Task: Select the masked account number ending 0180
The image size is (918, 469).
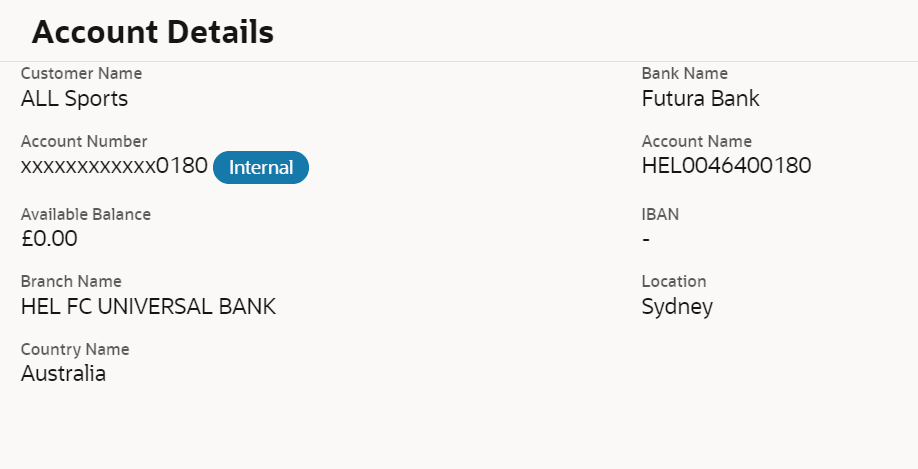Action: point(114,167)
